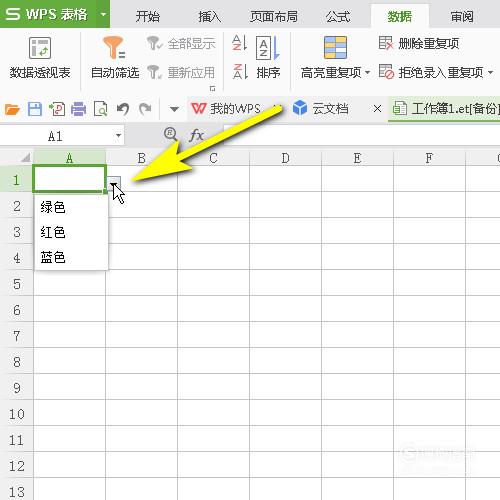Open the WPS 表格 application menu dropdown
Viewport: 500px width, 500px height.
point(103,14)
